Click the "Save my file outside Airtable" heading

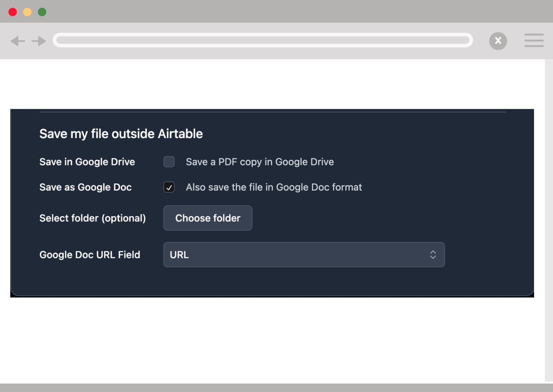121,134
